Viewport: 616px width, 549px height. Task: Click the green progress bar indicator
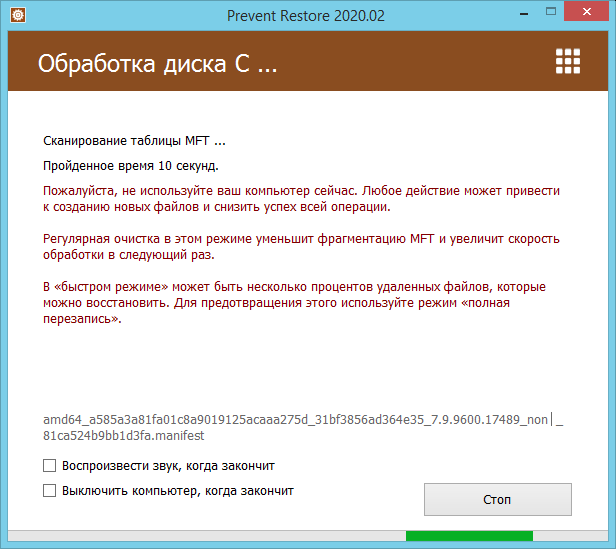pyautogui.click(x=469, y=536)
